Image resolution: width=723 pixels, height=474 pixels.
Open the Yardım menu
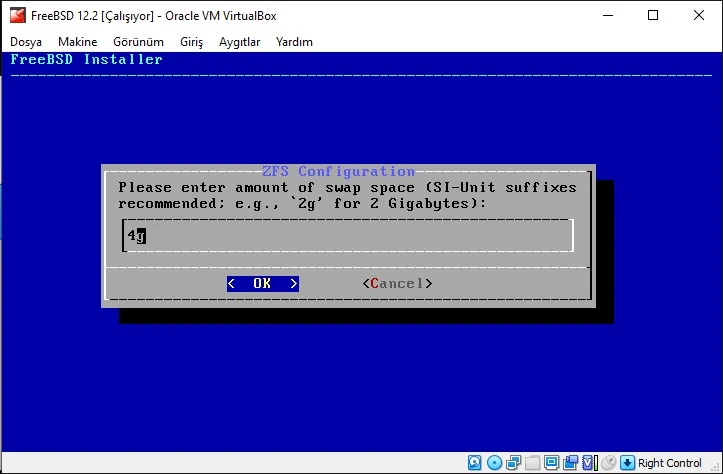[x=294, y=42]
